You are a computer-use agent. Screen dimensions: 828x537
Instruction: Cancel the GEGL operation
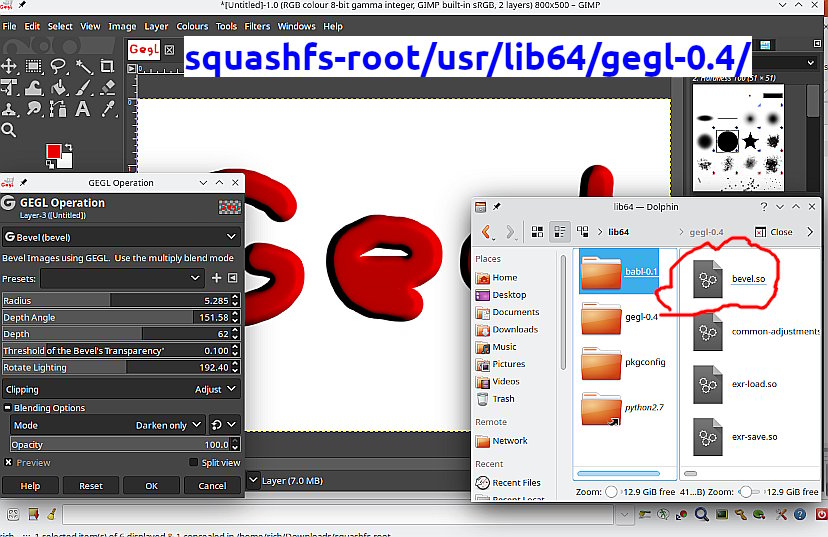pyautogui.click(x=212, y=485)
